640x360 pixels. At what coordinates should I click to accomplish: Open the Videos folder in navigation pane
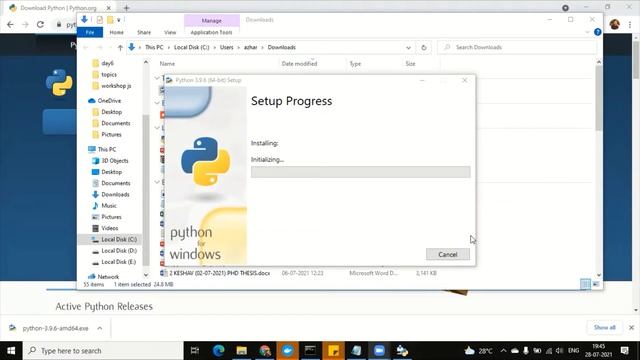[109, 228]
